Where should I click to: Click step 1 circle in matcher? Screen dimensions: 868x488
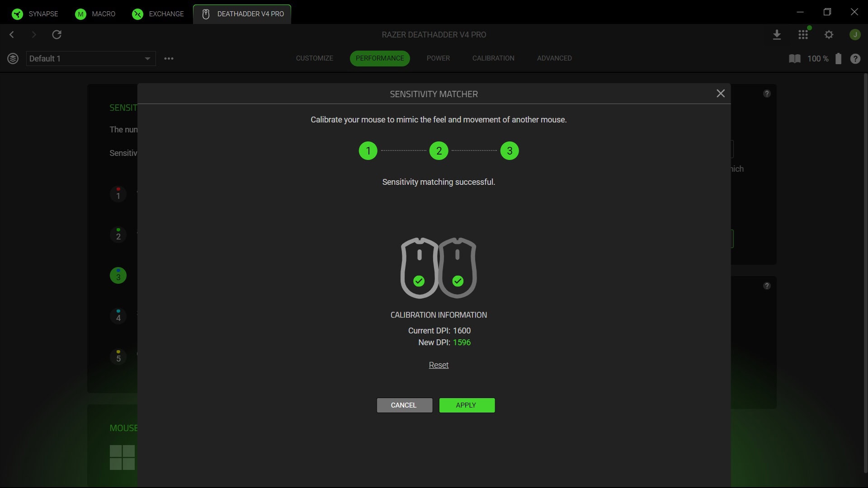tap(368, 150)
